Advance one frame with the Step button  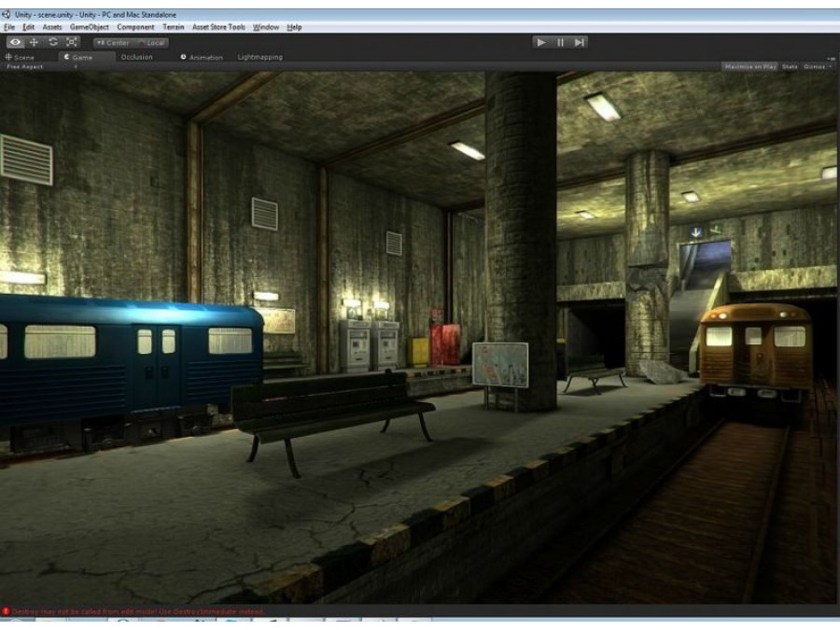[x=579, y=42]
